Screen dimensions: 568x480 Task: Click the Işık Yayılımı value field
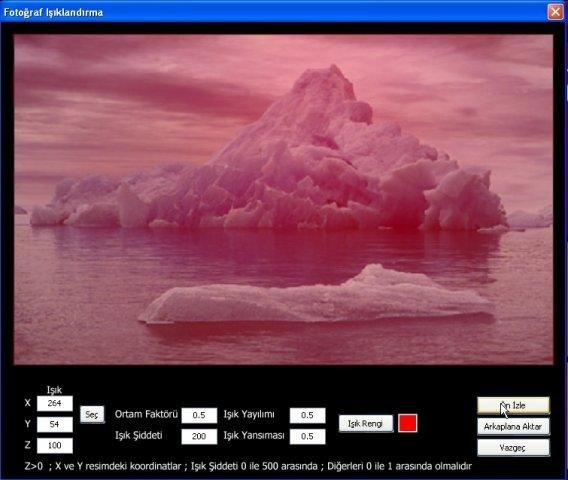[308, 415]
